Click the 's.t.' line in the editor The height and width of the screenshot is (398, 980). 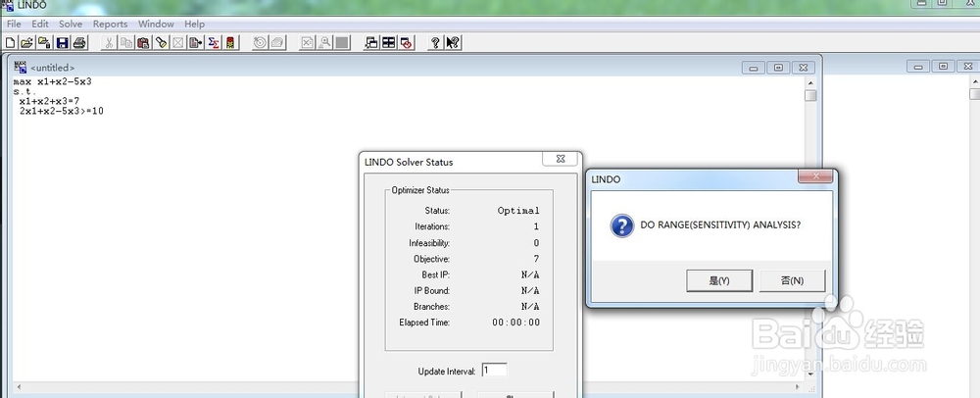pyautogui.click(x=25, y=91)
